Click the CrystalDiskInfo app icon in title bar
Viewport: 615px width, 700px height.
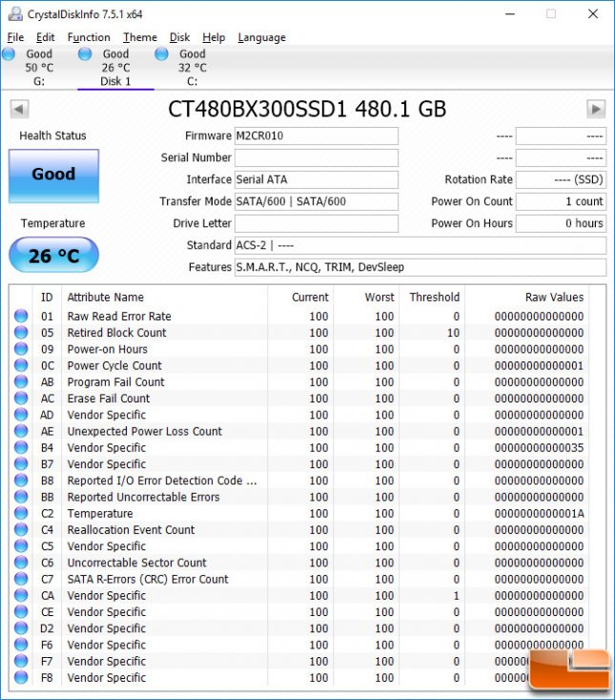click(15, 14)
